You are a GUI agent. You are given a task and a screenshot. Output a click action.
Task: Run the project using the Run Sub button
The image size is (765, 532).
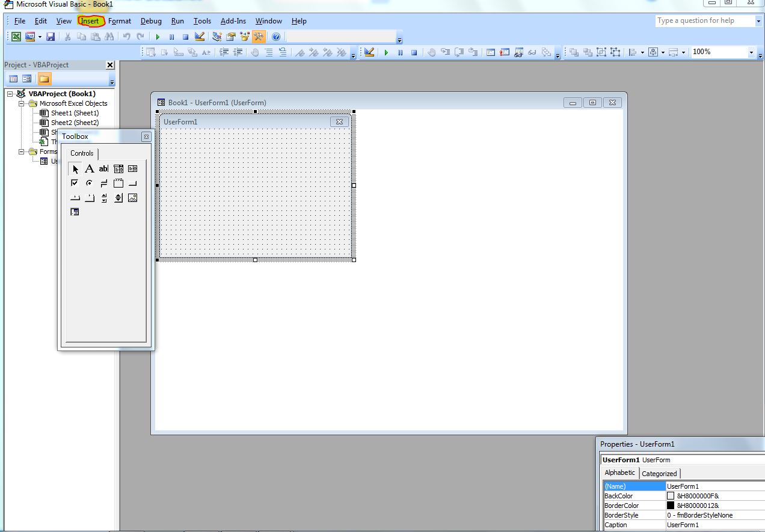coord(158,37)
